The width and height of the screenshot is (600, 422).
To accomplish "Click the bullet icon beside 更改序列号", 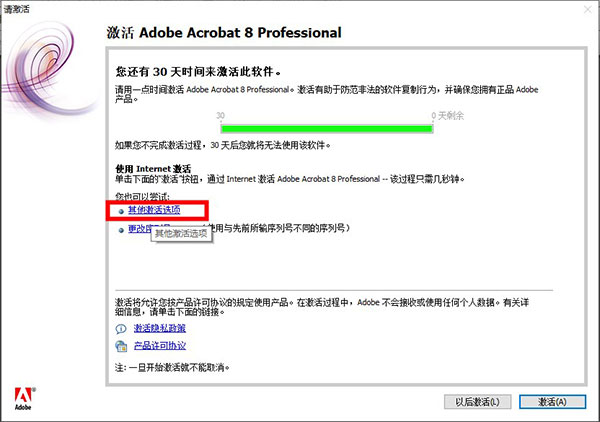I will click(x=121, y=229).
